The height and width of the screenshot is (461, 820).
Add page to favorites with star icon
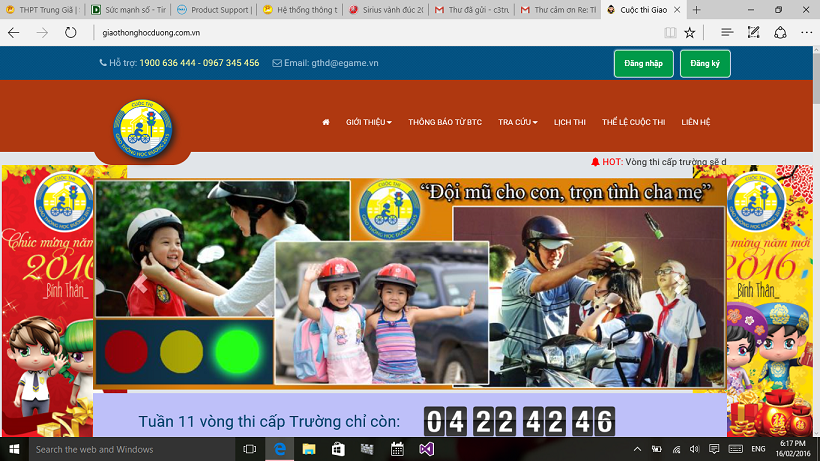(x=689, y=32)
